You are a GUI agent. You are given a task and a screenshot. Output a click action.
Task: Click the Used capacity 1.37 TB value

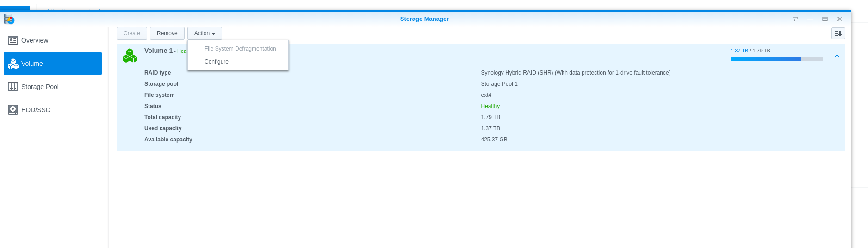[x=490, y=128]
